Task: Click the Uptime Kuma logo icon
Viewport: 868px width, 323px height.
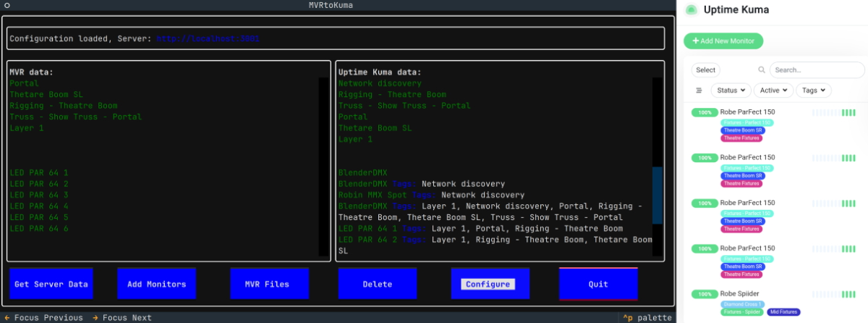Action: point(692,10)
